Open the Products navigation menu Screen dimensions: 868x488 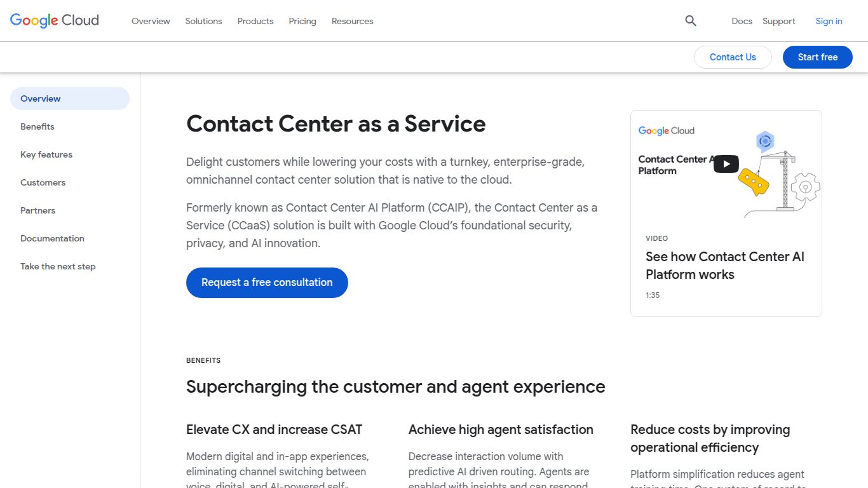pos(255,21)
